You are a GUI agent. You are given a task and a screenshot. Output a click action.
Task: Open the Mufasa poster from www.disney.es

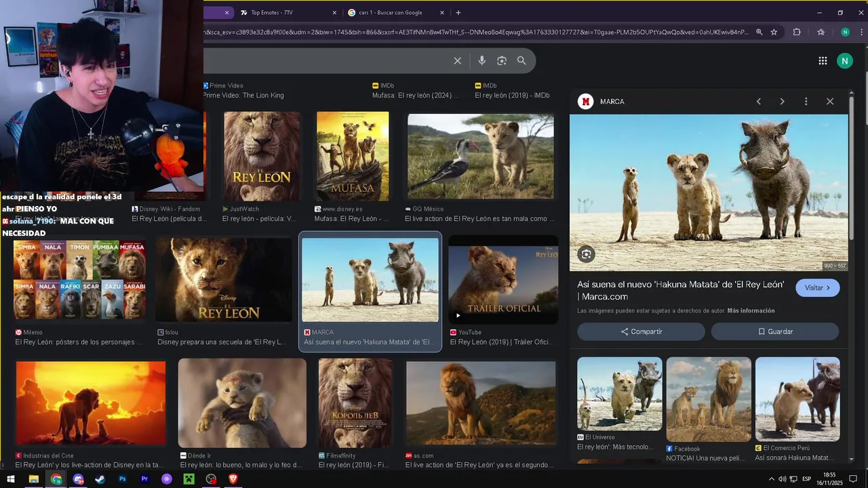[353, 157]
